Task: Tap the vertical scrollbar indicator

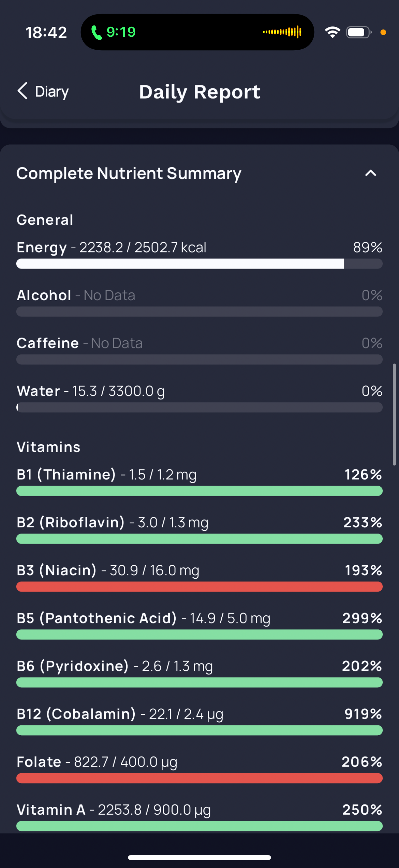Action: point(394,414)
